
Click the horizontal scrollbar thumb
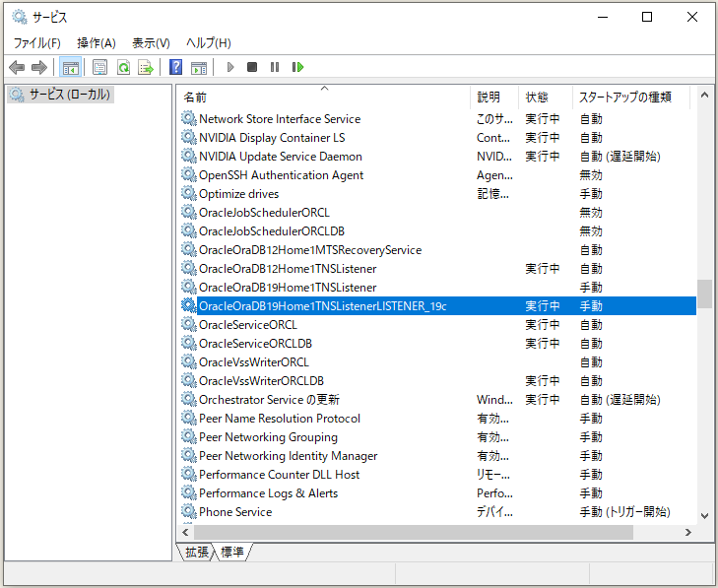tap(414, 532)
